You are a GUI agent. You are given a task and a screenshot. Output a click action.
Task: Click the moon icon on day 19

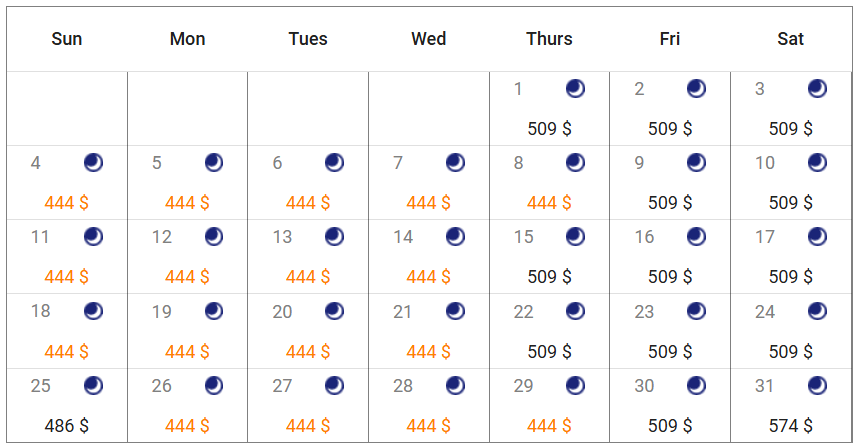pos(214,311)
